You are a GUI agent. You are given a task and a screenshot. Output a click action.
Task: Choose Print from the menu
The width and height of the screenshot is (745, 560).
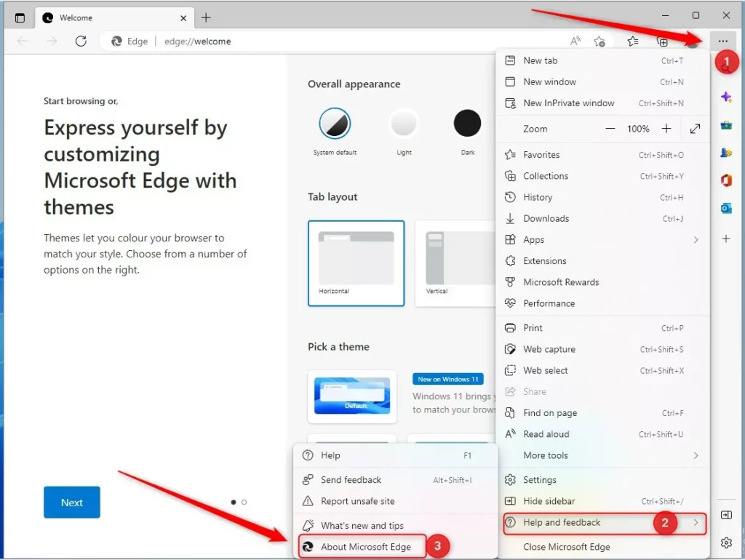(602, 328)
